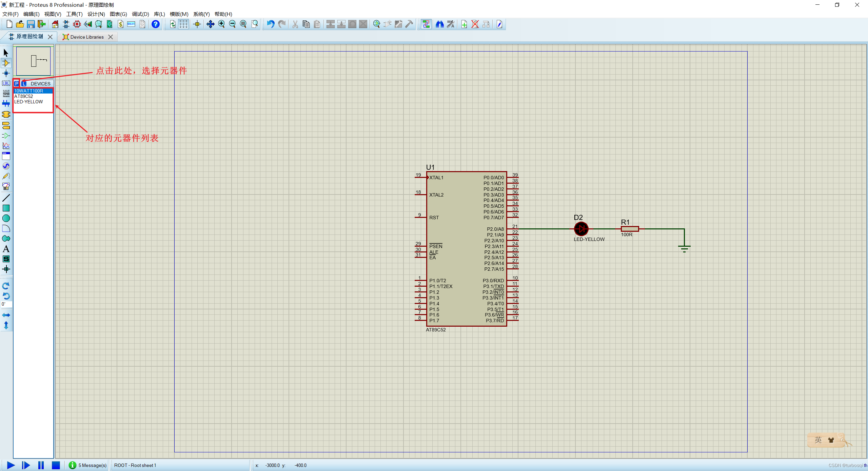This screenshot has width=868, height=471.
Task: Stop the simulation
Action: (x=56, y=465)
